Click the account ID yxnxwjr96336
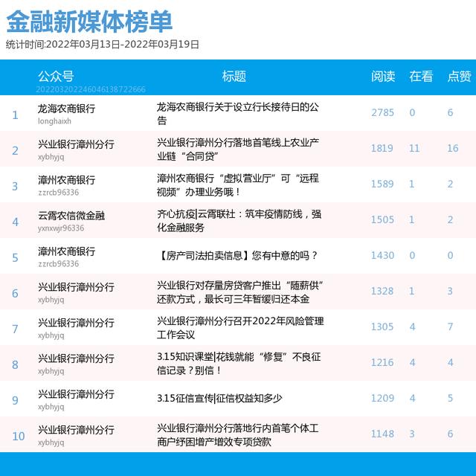The width and height of the screenshot is (476, 476). (61, 228)
